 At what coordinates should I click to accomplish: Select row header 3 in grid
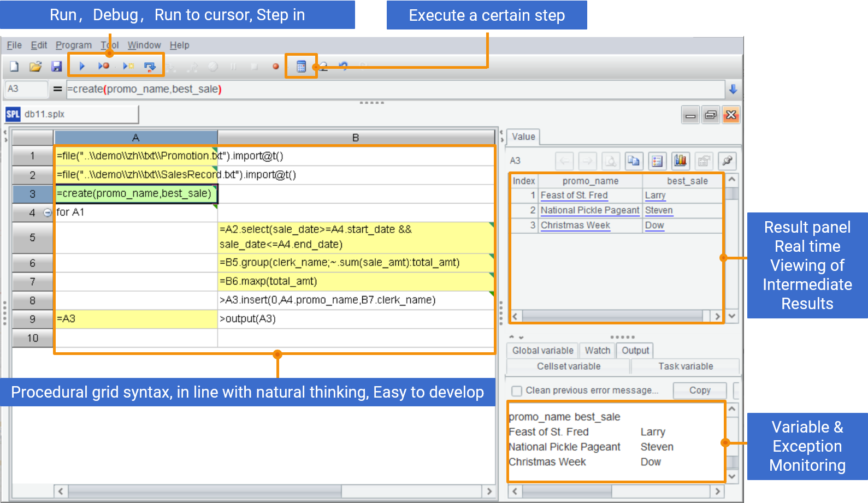[33, 194]
